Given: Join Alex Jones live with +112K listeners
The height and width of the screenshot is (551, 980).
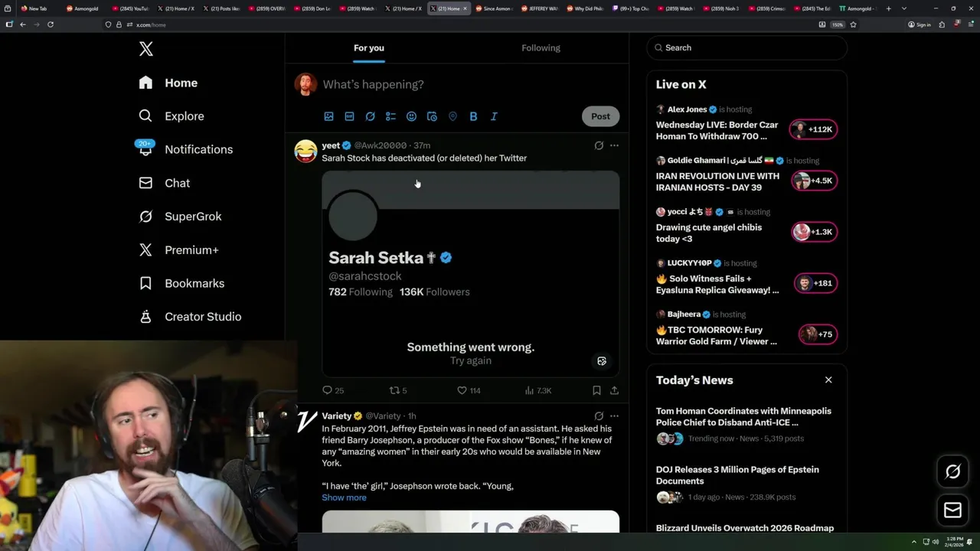Looking at the screenshot, I should pos(814,129).
